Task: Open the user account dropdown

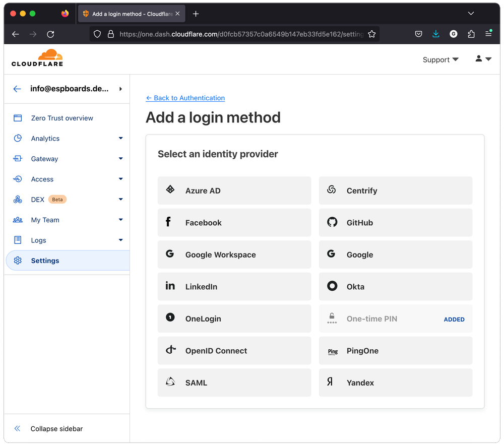Action: (483, 59)
